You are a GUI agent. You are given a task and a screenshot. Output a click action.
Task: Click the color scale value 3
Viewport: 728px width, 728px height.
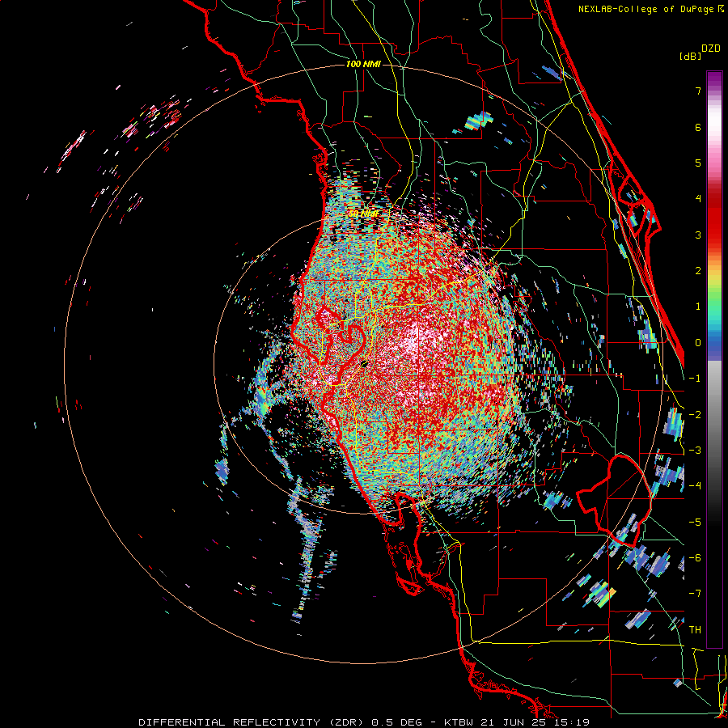pos(698,235)
